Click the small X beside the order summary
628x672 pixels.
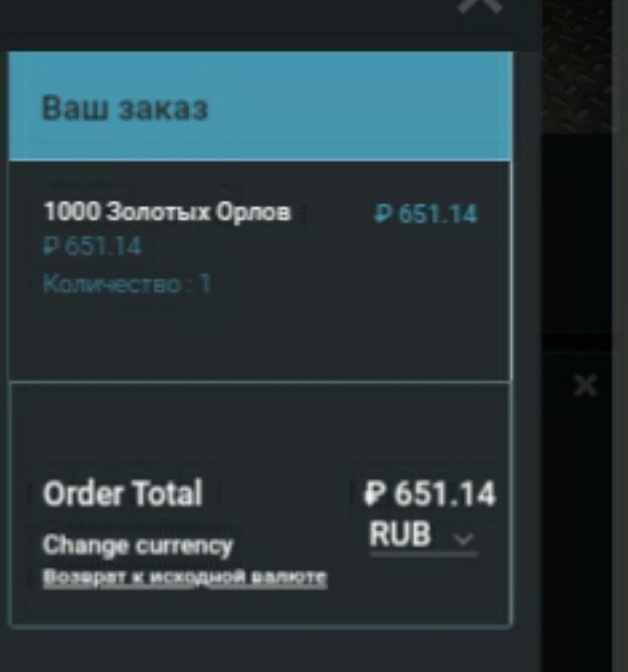585,386
